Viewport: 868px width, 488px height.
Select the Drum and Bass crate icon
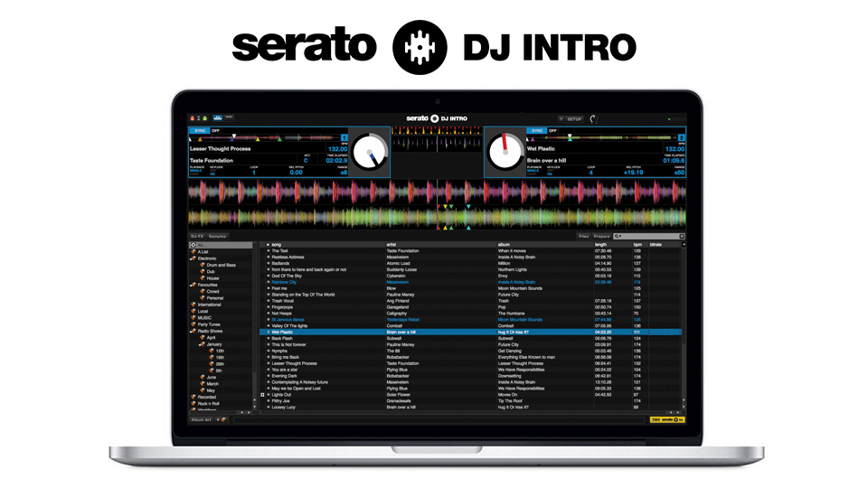(x=202, y=265)
